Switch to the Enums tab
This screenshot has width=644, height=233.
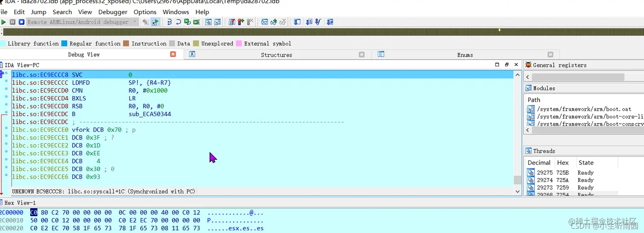465,54
